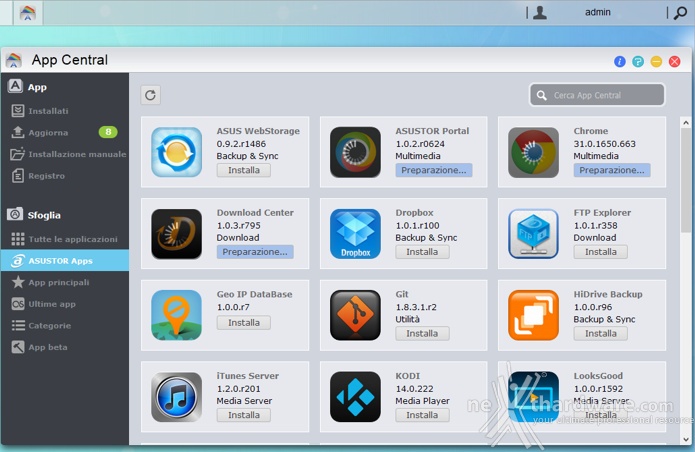Click Installa under LooksGood
The height and width of the screenshot is (452, 695).
601,415
